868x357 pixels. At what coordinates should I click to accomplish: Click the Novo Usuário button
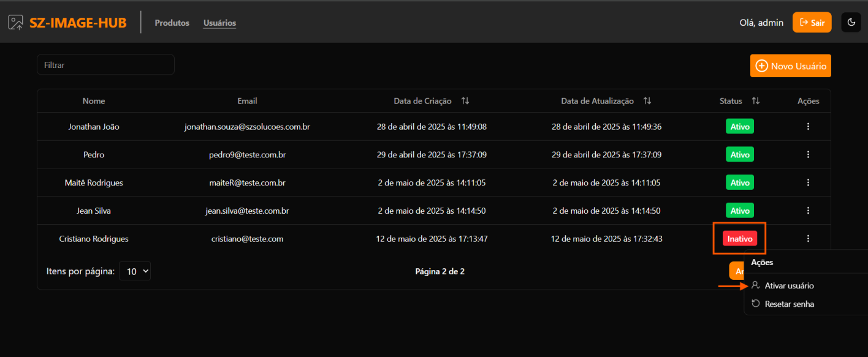790,66
